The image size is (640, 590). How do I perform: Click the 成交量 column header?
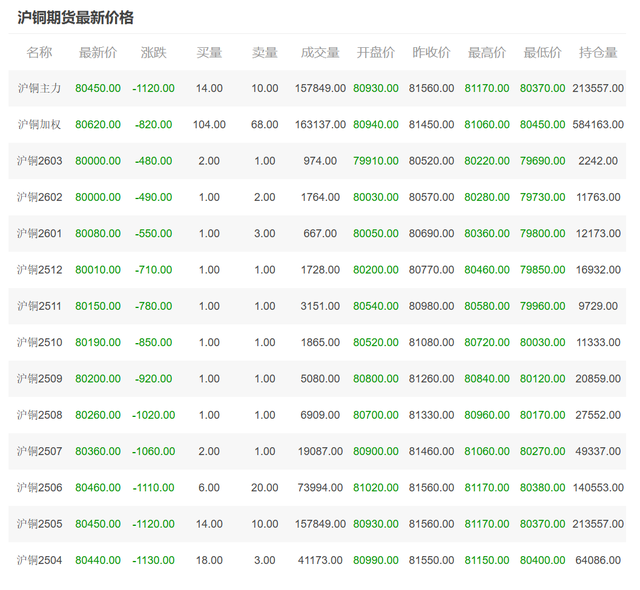tap(320, 53)
